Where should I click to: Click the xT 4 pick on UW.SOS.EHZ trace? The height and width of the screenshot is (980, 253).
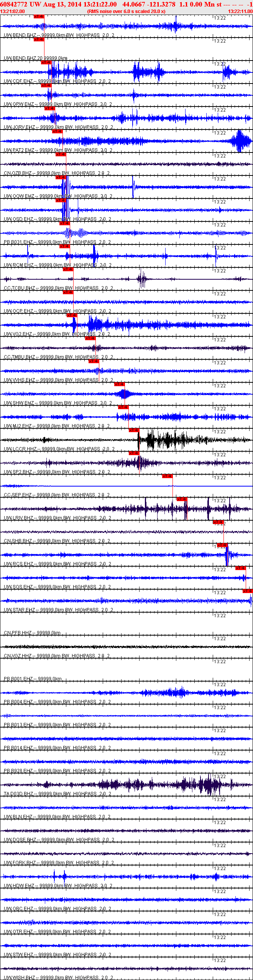click(241, 568)
